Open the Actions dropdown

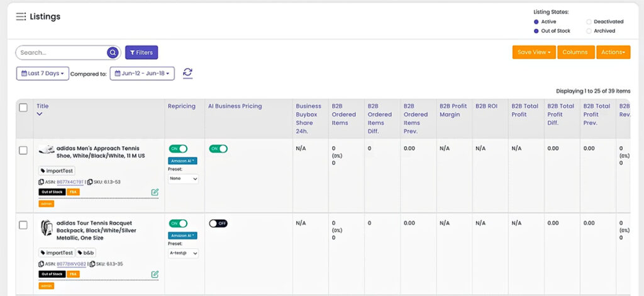click(613, 52)
